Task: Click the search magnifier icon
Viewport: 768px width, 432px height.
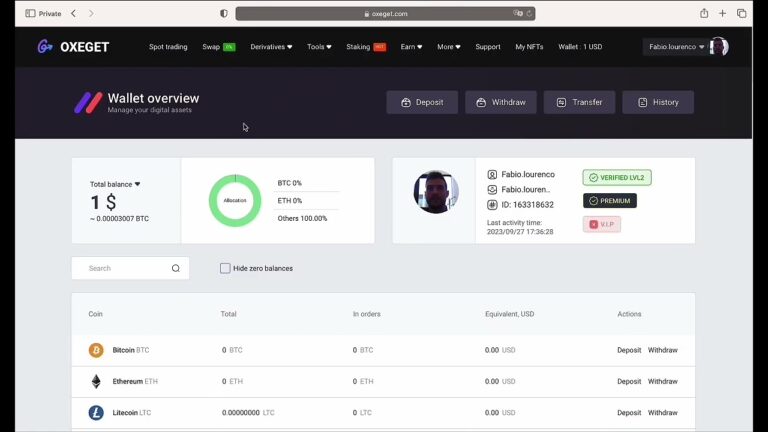Action: click(176, 268)
